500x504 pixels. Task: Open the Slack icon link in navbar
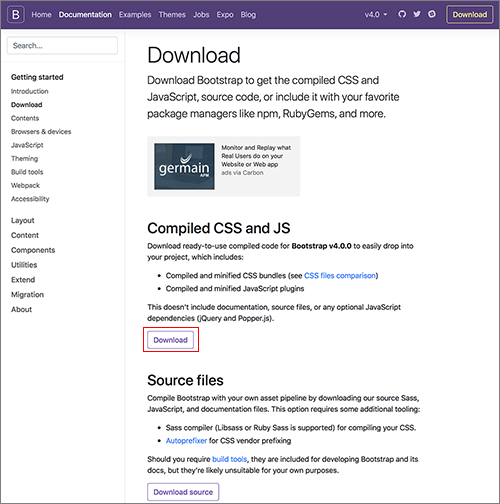(x=432, y=14)
